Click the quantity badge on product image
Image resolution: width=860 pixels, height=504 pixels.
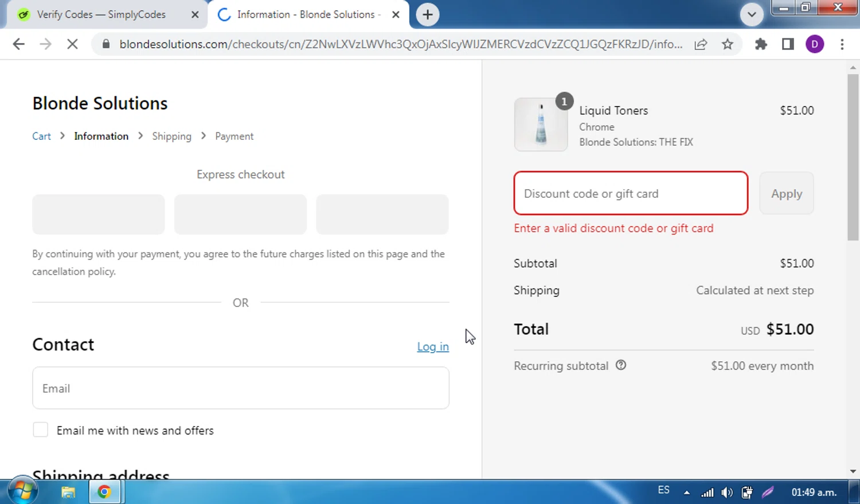(564, 101)
